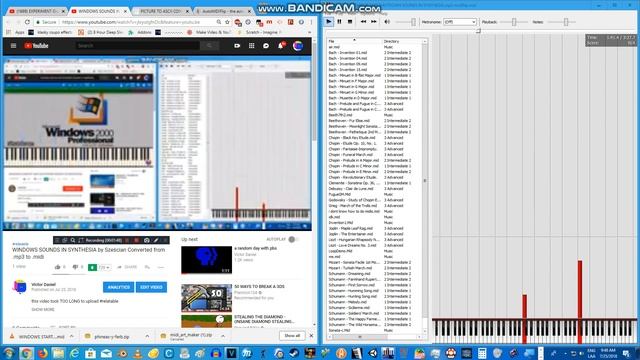640x360 pixels.
Task: Stop the MIDI player playback
Action: tap(350, 22)
